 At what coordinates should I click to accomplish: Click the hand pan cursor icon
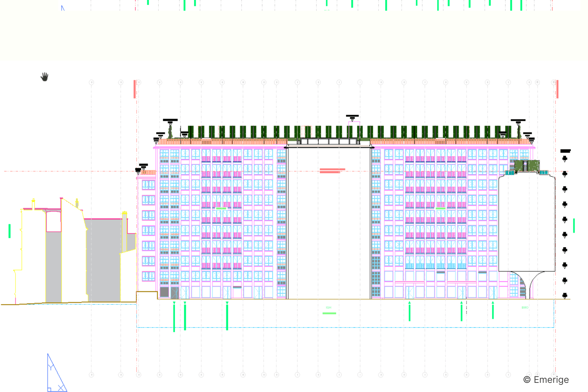[45, 77]
